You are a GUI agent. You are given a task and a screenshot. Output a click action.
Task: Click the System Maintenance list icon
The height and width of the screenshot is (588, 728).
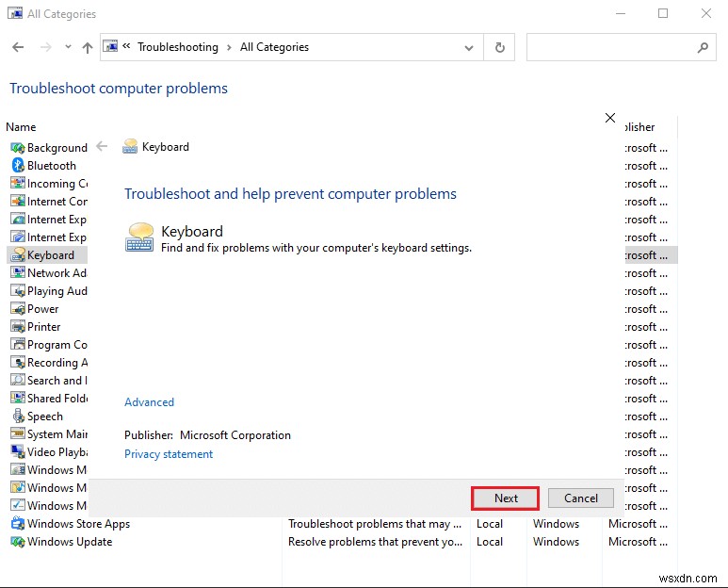[x=18, y=433]
